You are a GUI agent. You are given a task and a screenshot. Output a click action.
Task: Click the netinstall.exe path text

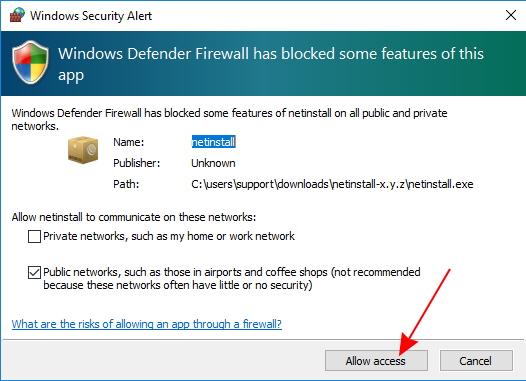(332, 184)
